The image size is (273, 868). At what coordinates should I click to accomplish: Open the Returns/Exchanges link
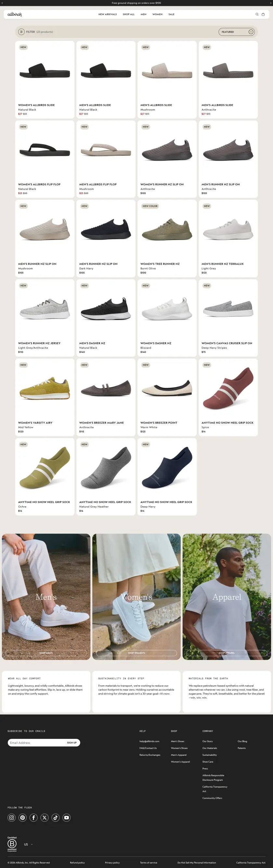[x=150, y=755]
